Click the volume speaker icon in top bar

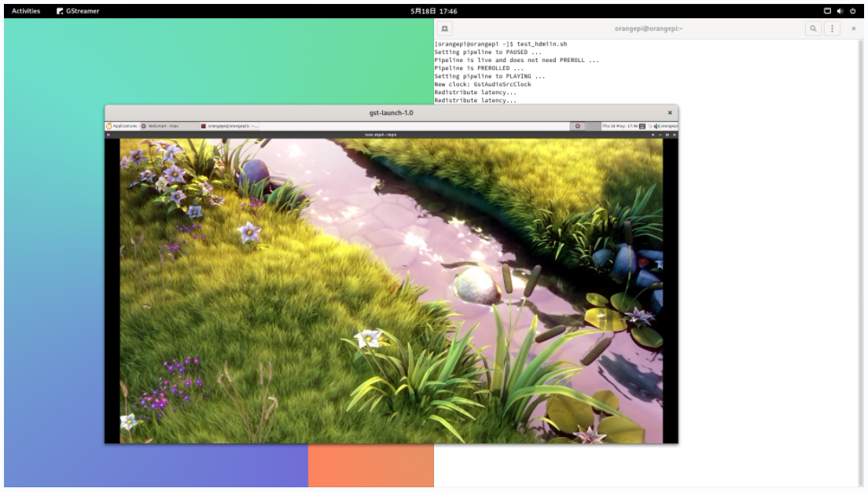tap(840, 11)
